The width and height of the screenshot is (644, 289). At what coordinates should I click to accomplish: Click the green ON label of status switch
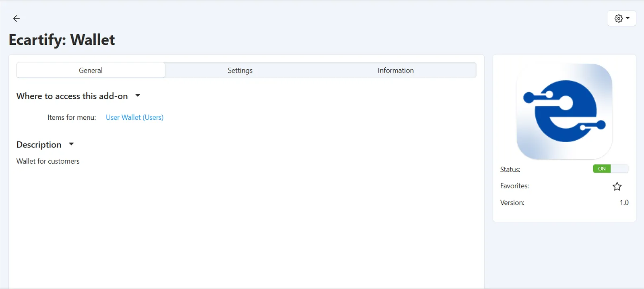pyautogui.click(x=602, y=169)
